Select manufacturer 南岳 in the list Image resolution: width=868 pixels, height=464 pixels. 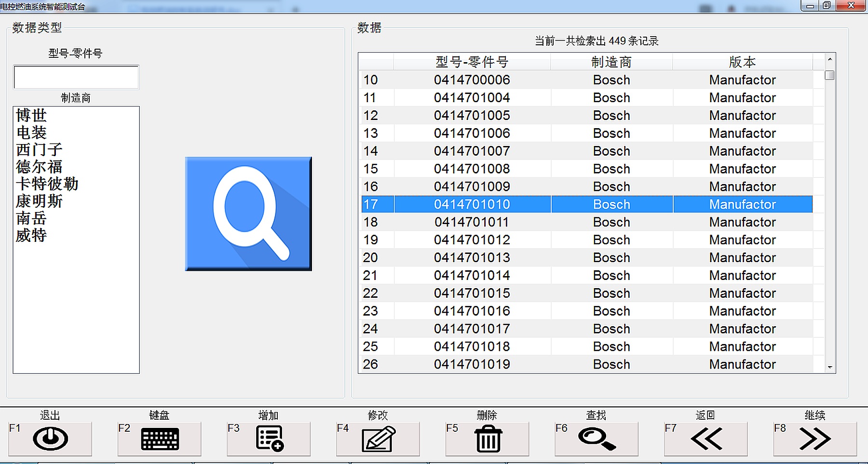[31, 218]
